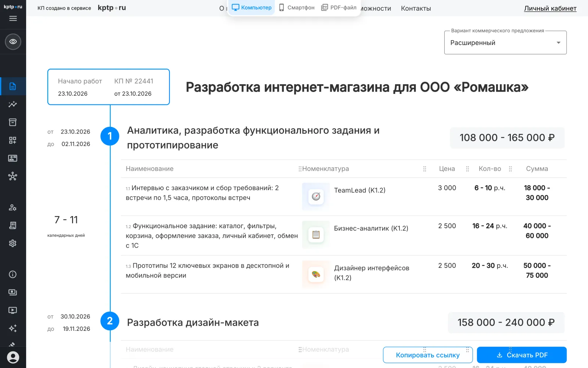588x368 pixels.
Task: Open the gear settings sidebar icon
Action: [x=13, y=243]
